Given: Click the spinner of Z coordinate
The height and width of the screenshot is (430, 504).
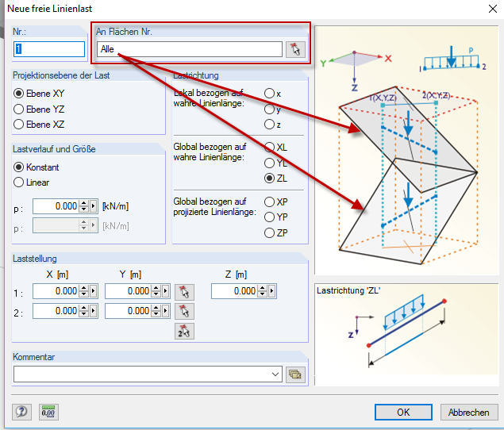Looking at the screenshot, I should 262,291.
